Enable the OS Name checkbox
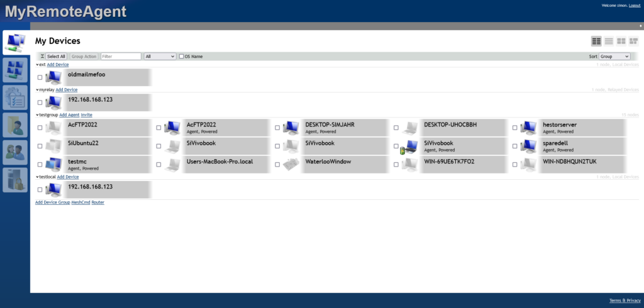 [x=182, y=57]
